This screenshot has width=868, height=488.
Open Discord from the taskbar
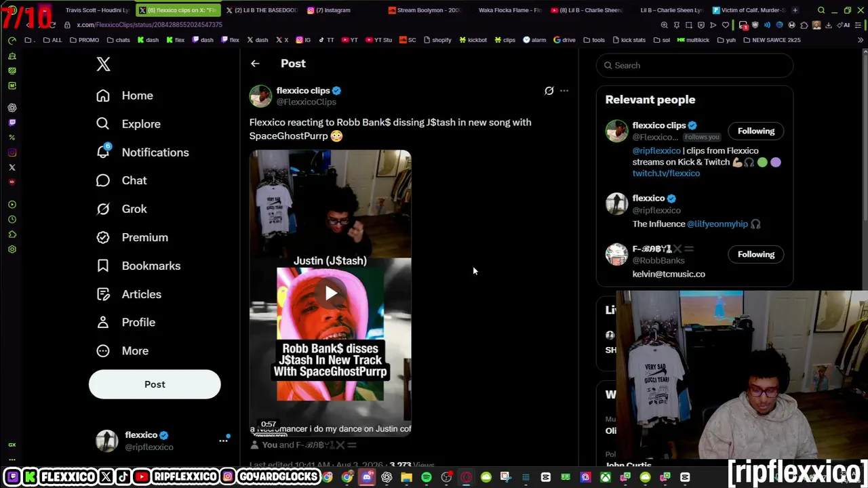[367, 478]
